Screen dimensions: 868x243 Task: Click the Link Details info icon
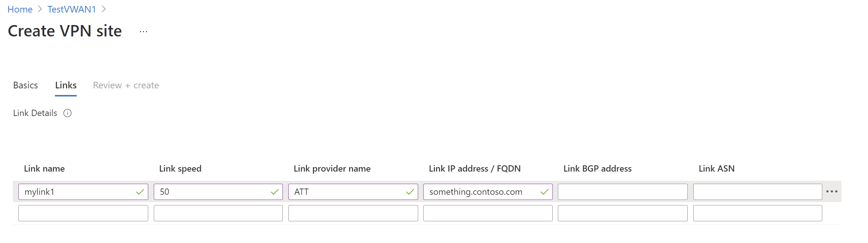pos(67,113)
